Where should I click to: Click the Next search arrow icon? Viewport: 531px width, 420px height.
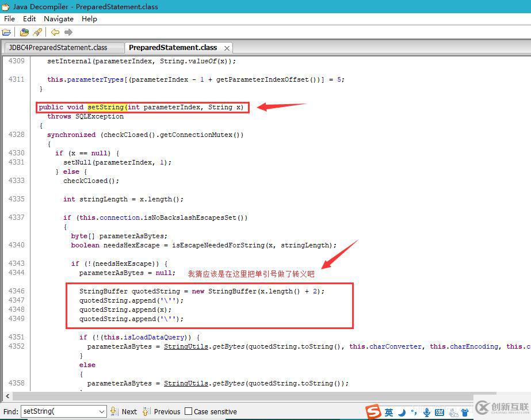pos(113,411)
